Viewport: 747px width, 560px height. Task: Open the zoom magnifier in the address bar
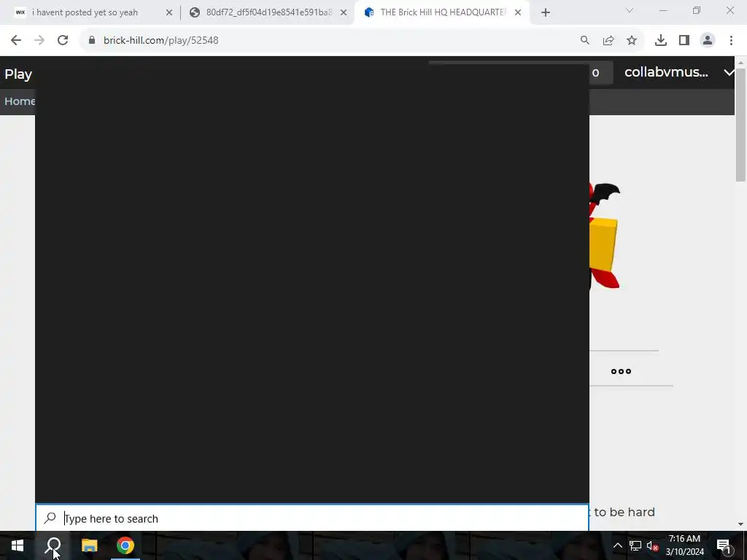[x=585, y=41]
